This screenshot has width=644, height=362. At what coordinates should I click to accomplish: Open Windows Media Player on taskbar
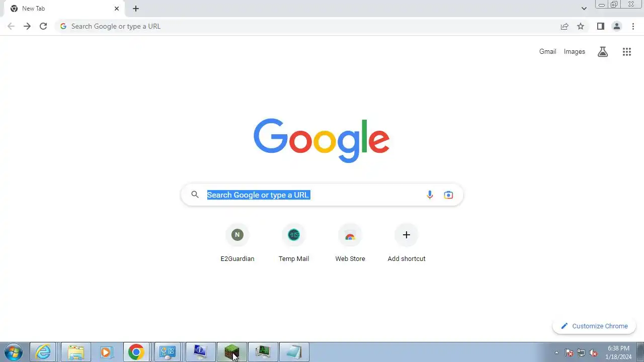coord(106,352)
